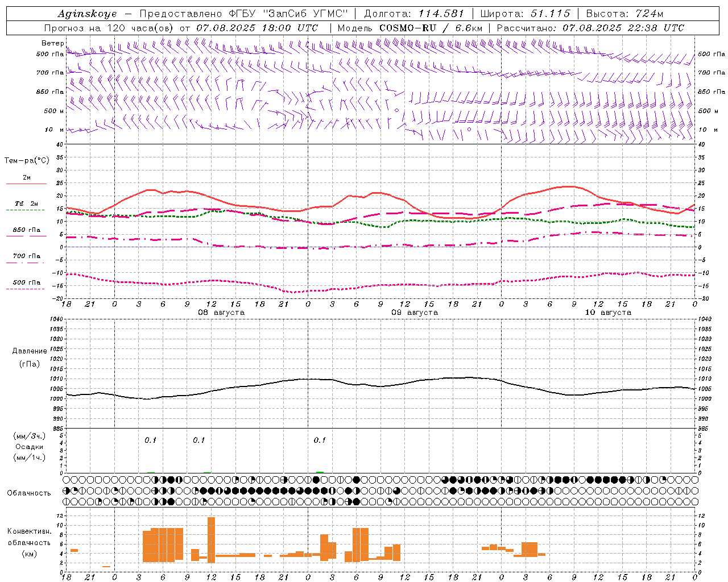Click the '700 гПа' temperature legend label
Screen dimensions: 728x582
point(27,256)
